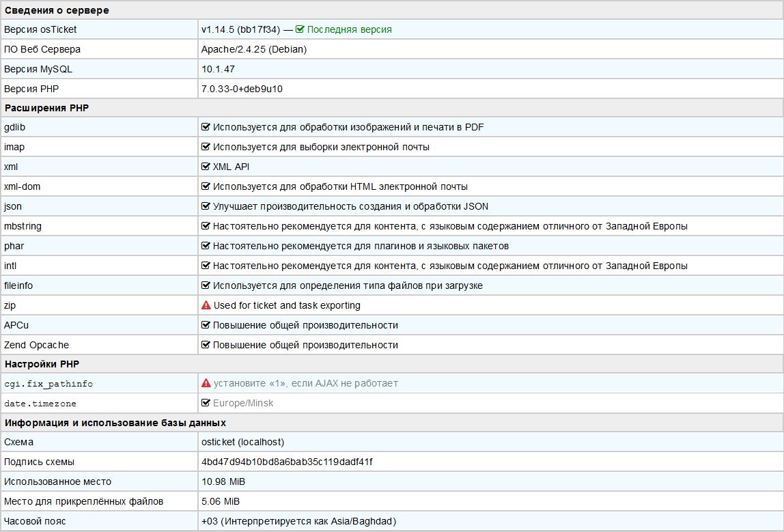This screenshot has height=532, width=784.
Task: Click the schema signature hash value
Action: click(287, 462)
